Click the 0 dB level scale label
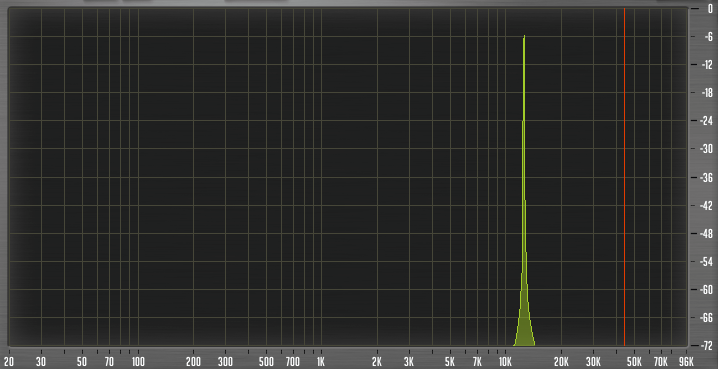The image size is (718, 369). click(710, 9)
